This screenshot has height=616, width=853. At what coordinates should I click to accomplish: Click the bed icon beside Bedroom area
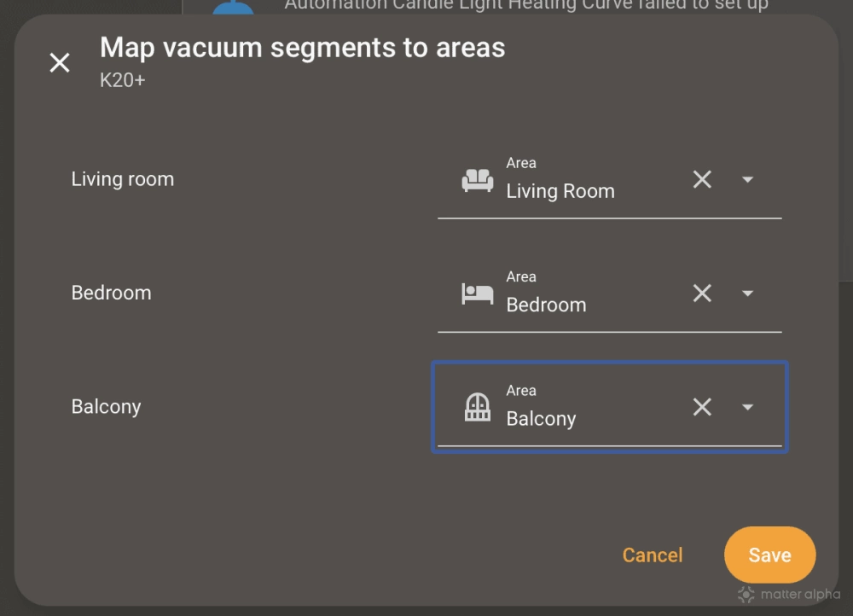[478, 293]
